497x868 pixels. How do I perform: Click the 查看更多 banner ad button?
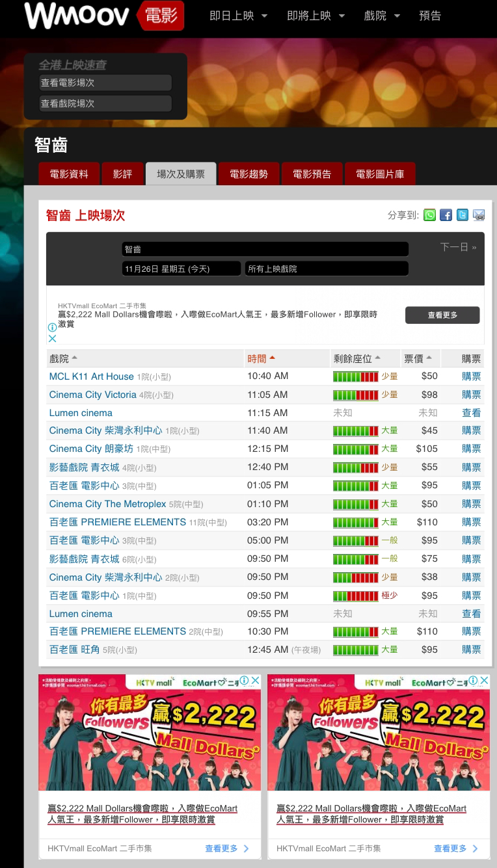pyautogui.click(x=442, y=315)
